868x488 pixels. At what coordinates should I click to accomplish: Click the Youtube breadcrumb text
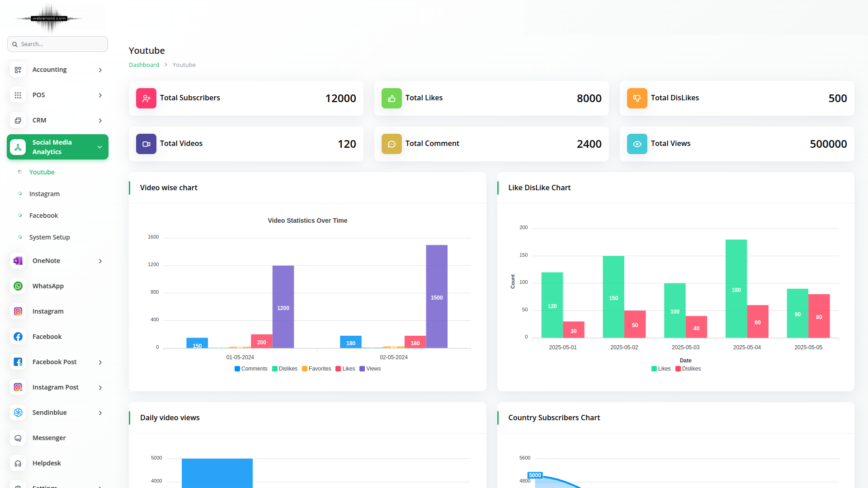[184, 65]
